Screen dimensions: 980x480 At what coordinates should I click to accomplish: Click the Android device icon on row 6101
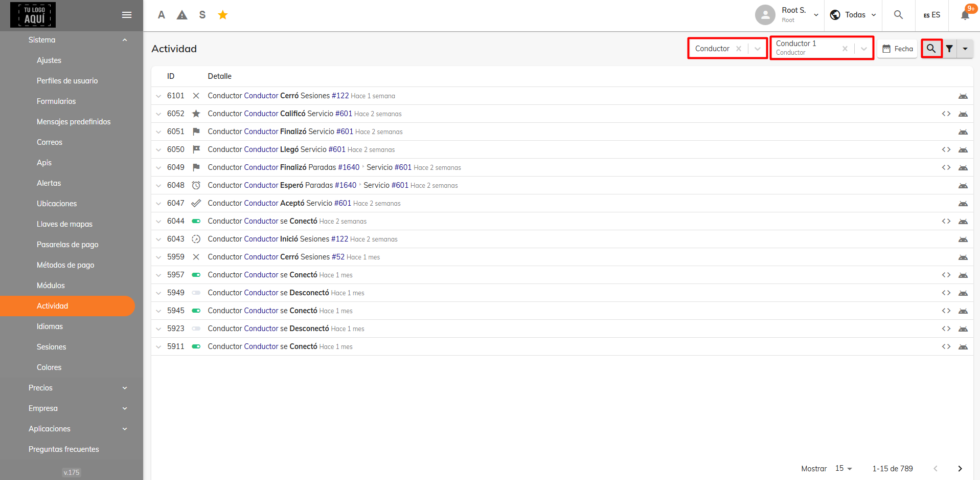(963, 96)
